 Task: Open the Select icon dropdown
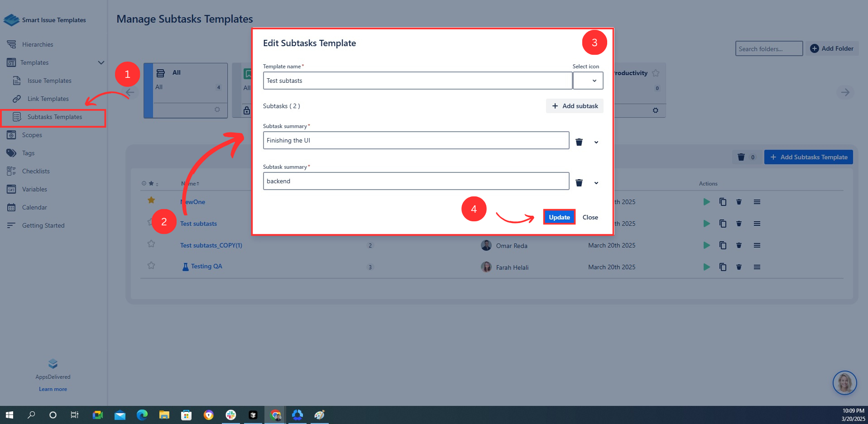[588, 81]
